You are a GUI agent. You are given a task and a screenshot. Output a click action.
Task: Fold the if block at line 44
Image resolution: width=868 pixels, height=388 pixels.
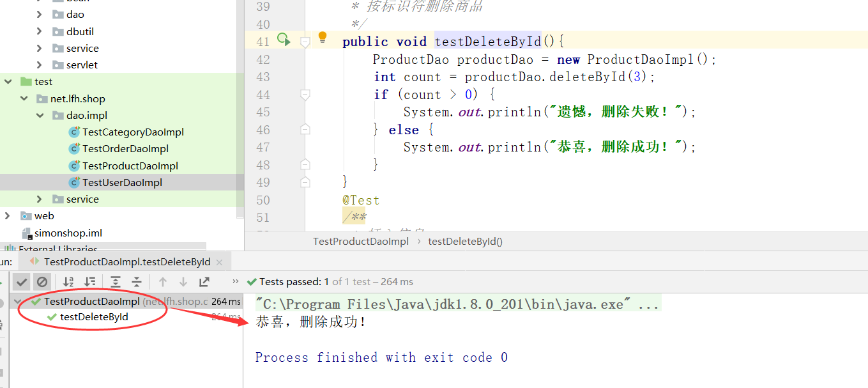click(305, 95)
